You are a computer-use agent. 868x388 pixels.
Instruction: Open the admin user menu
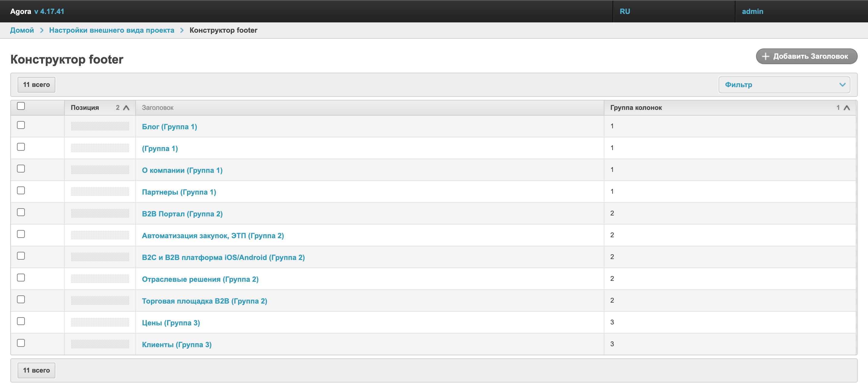[x=752, y=11]
